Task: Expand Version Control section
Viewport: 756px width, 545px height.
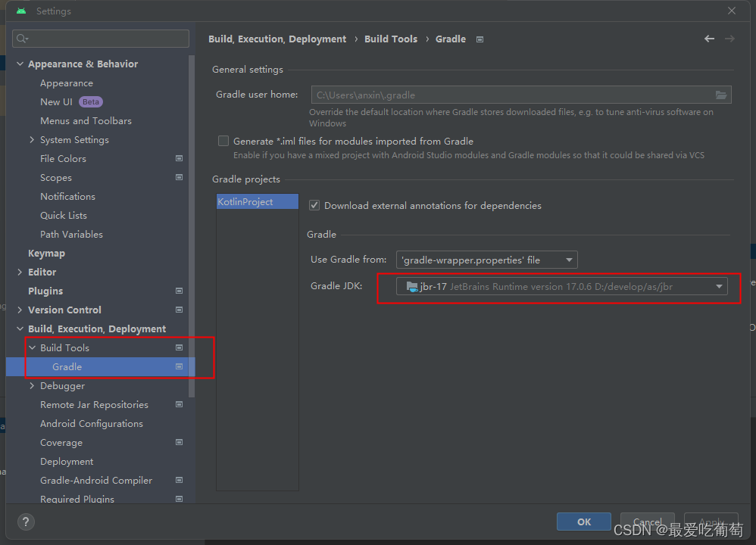Action: pos(20,310)
